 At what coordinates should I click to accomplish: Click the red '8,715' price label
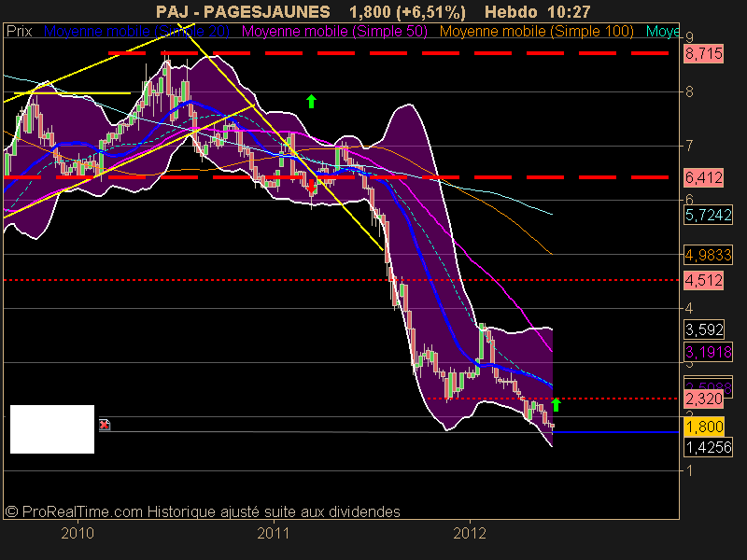(704, 53)
